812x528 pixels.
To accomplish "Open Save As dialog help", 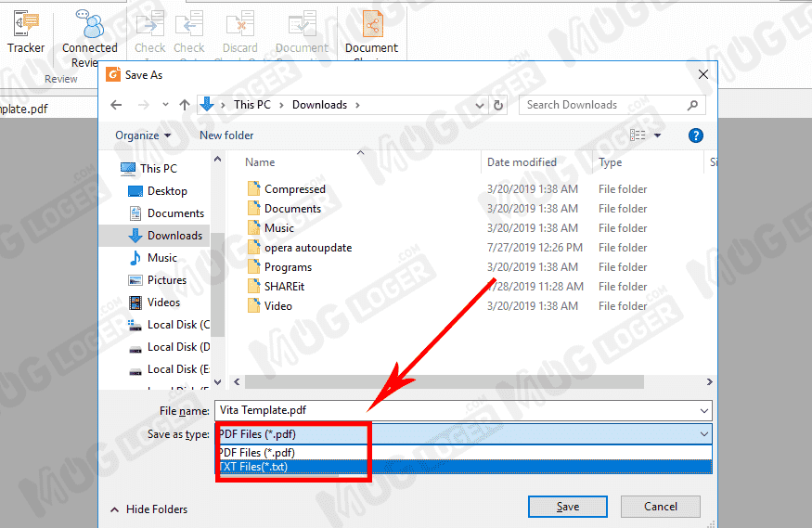I will pyautogui.click(x=695, y=135).
